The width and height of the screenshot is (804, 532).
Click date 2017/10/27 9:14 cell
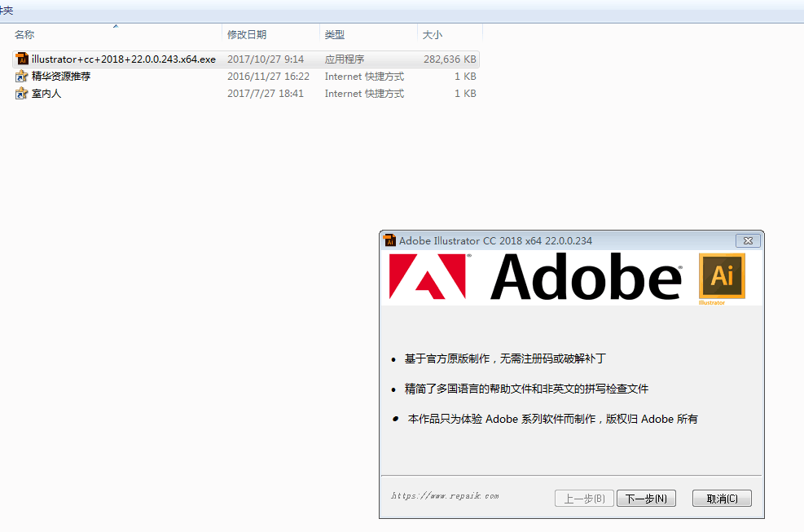pos(266,59)
